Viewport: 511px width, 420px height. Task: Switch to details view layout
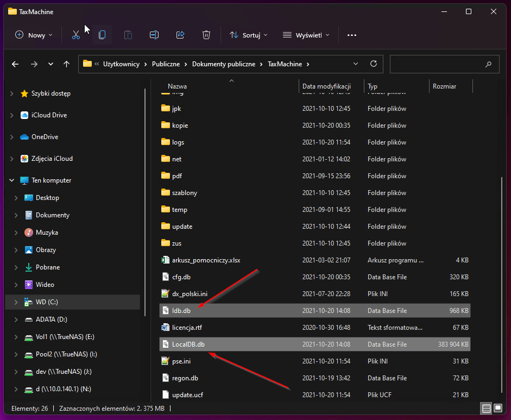486,408
